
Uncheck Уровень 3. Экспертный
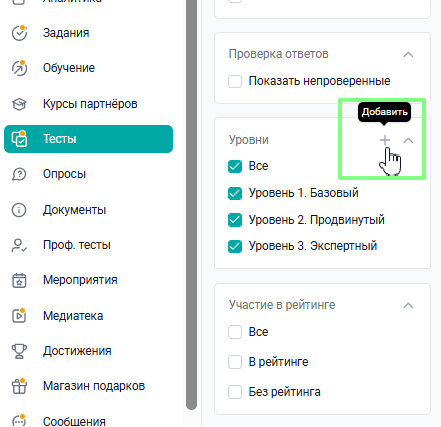[x=235, y=246]
